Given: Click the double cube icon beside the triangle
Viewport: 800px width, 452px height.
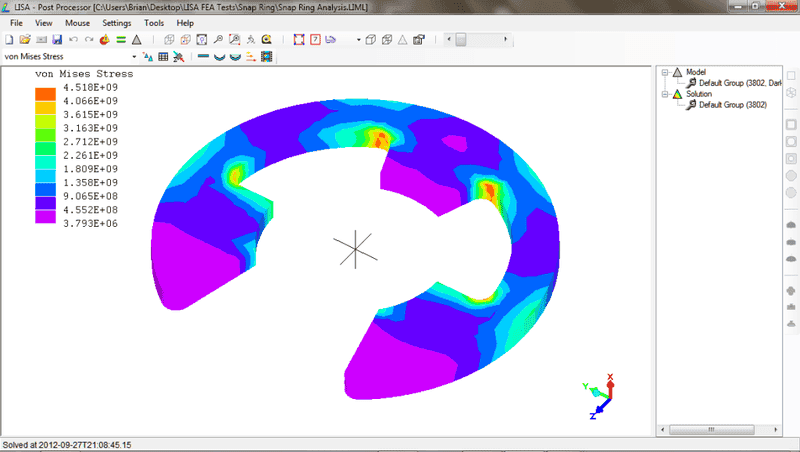Looking at the screenshot, I should pyautogui.click(x=387, y=40).
